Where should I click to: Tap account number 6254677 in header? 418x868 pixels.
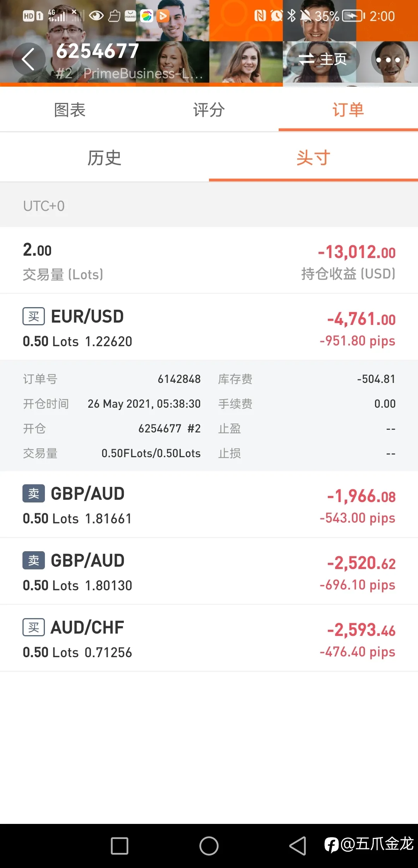point(98,51)
